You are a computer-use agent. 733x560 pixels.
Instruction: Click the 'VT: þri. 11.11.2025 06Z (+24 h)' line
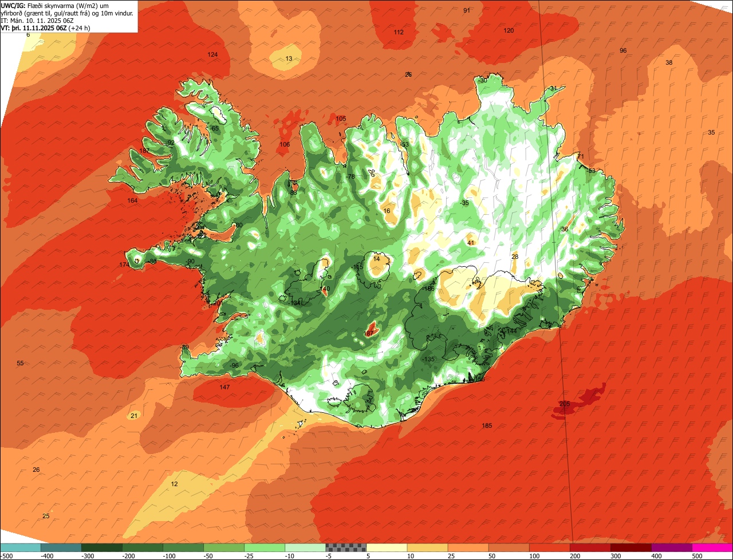coord(45,27)
